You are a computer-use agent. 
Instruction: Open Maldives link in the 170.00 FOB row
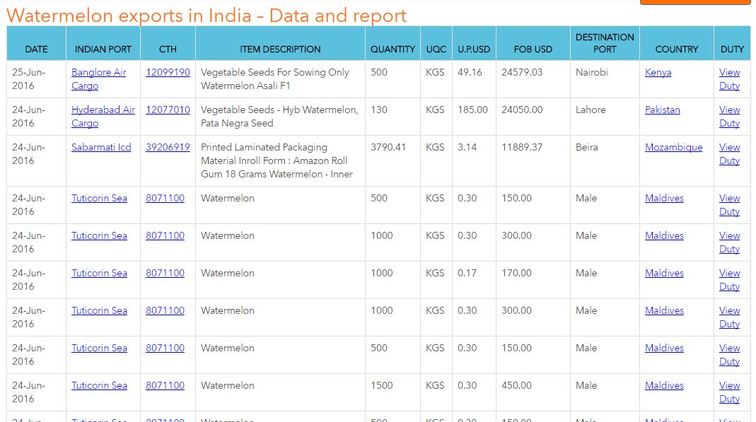click(664, 273)
